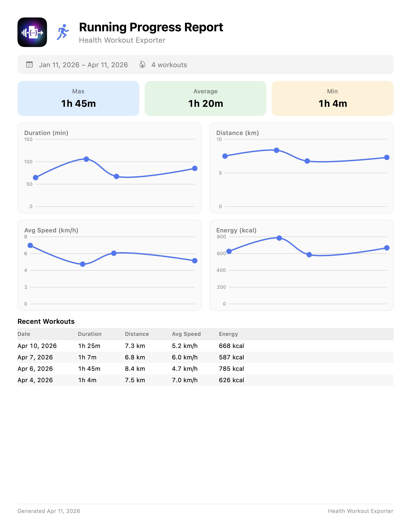This screenshot has width=411, height=532.
Task: Select the blue running figure icon
Action: [x=63, y=32]
